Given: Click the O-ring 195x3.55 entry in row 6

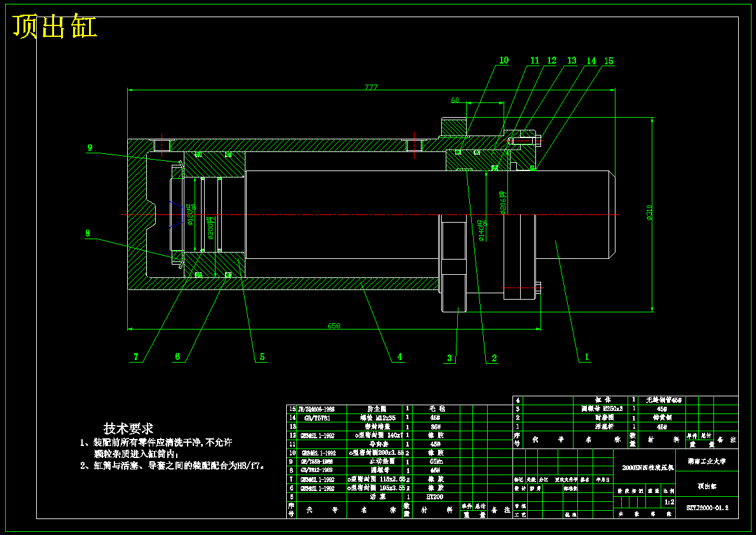Looking at the screenshot, I should coord(376,488).
